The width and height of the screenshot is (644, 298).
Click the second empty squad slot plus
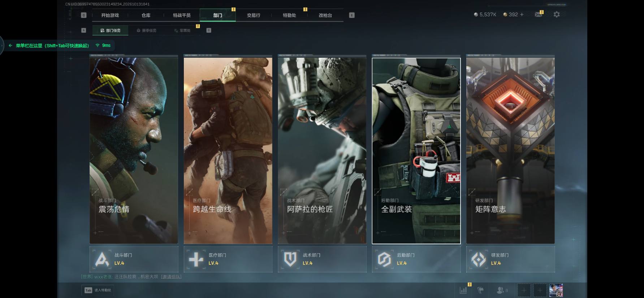(x=540, y=290)
